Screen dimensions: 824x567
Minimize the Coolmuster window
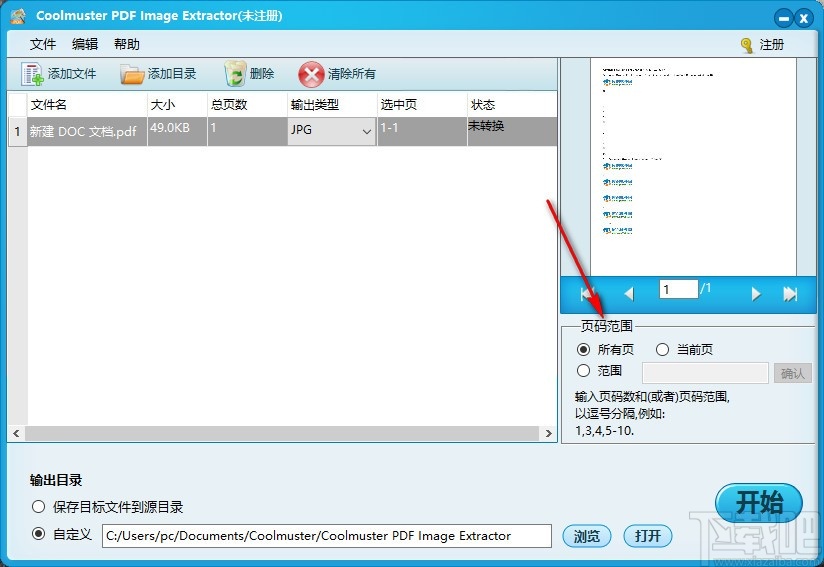tap(784, 18)
